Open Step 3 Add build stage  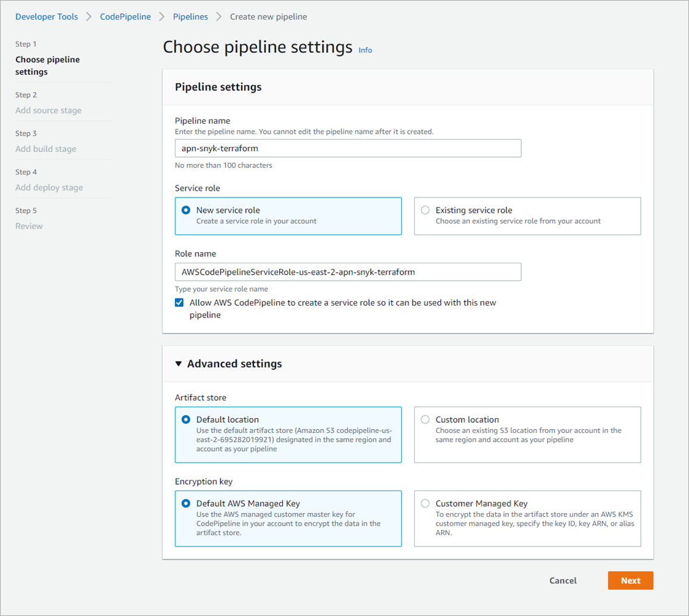click(x=46, y=149)
